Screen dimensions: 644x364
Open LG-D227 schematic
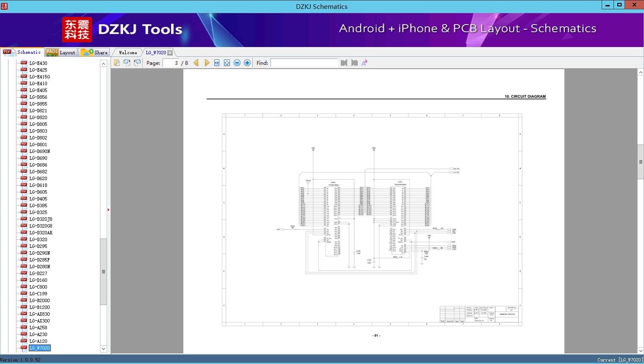(x=38, y=273)
